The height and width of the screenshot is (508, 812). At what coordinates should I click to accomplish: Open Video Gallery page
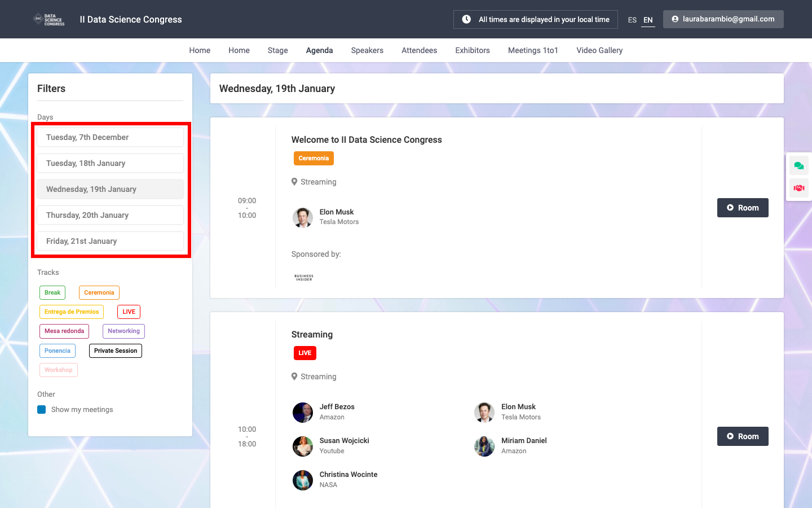(x=599, y=50)
